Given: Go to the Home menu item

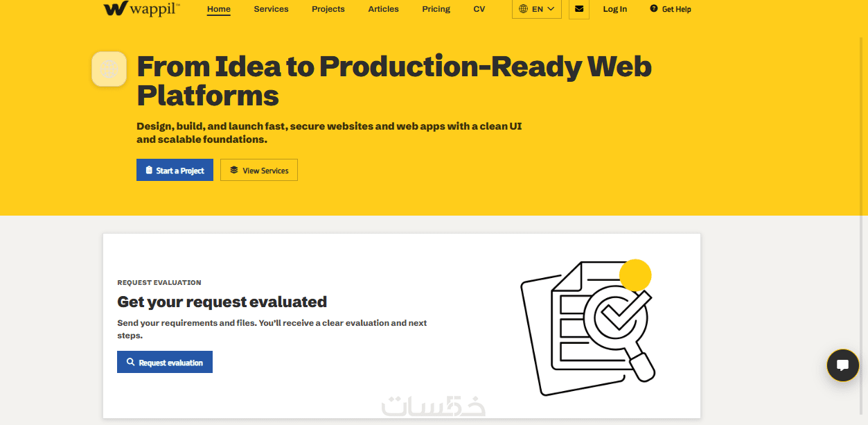Looking at the screenshot, I should 219,9.
